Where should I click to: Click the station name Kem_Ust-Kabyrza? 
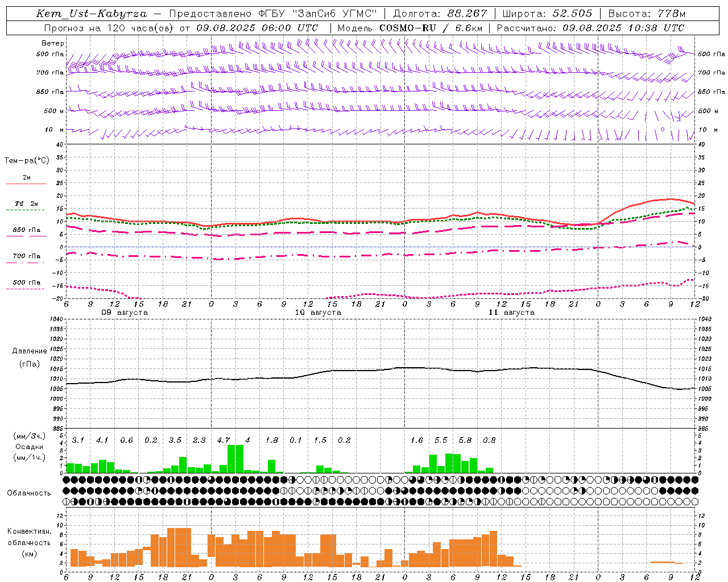coord(91,14)
